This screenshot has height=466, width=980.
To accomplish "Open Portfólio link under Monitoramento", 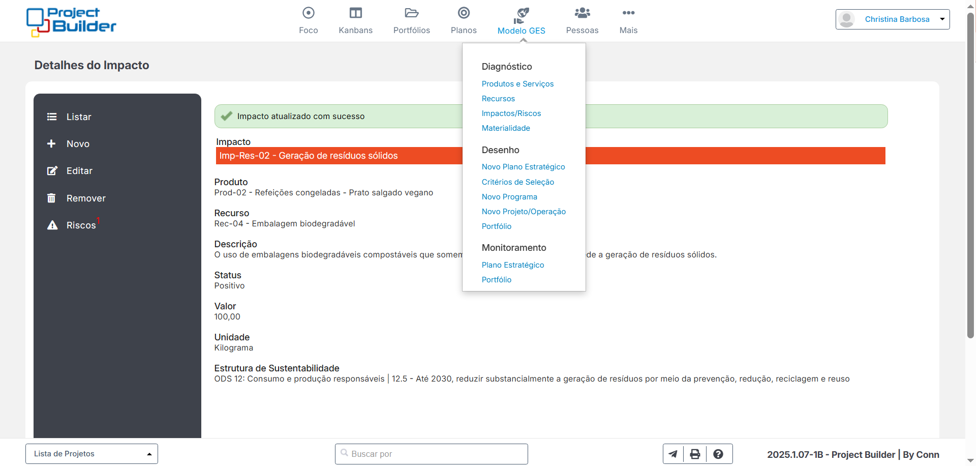I will 497,280.
